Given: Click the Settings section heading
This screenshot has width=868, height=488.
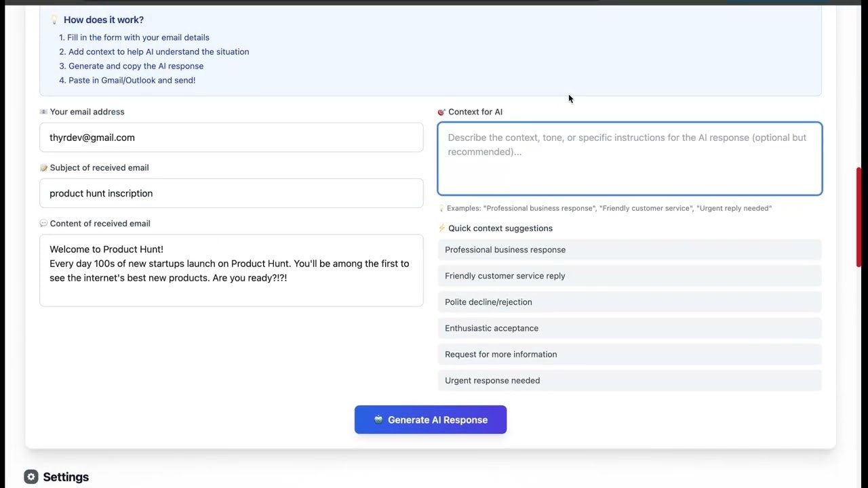Looking at the screenshot, I should [66, 477].
